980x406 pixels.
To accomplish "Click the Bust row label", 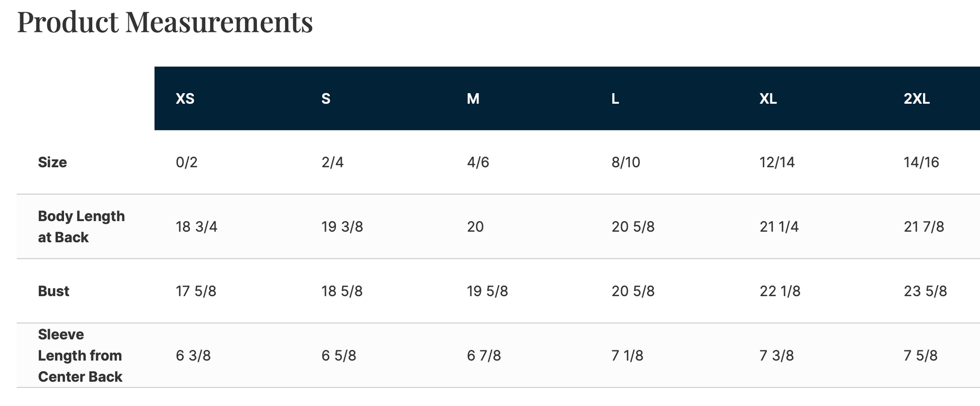I will [53, 291].
